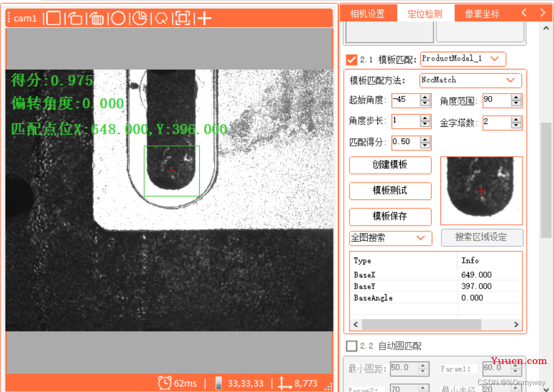Click the results table horizontal scrollbar thumb
This screenshot has height=392, width=554.
pyautogui.click(x=421, y=324)
